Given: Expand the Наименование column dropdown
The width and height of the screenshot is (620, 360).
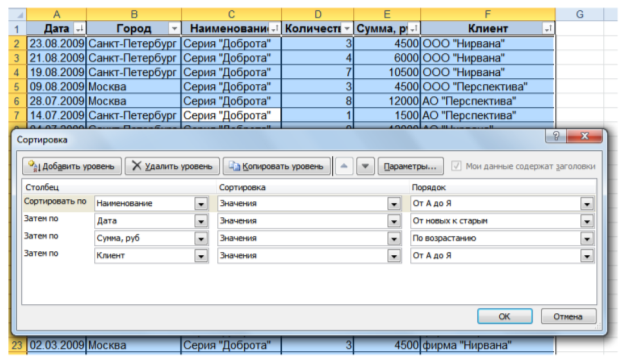Looking at the screenshot, I should (201, 204).
